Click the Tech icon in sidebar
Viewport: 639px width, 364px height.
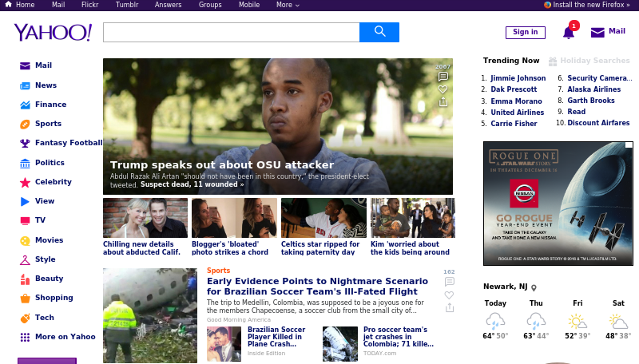(25, 318)
